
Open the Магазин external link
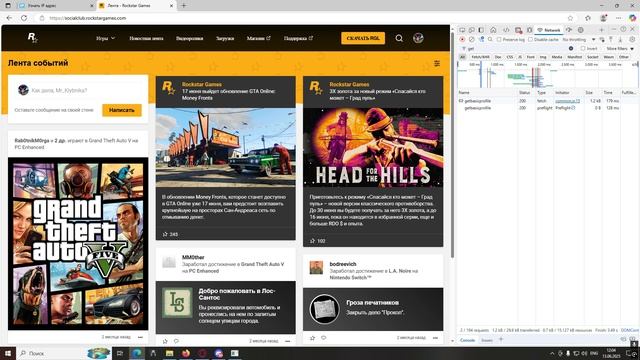[x=258, y=38]
